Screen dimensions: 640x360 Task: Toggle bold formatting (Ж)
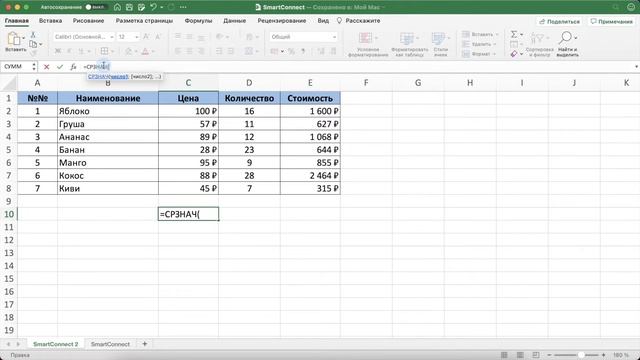(58, 51)
